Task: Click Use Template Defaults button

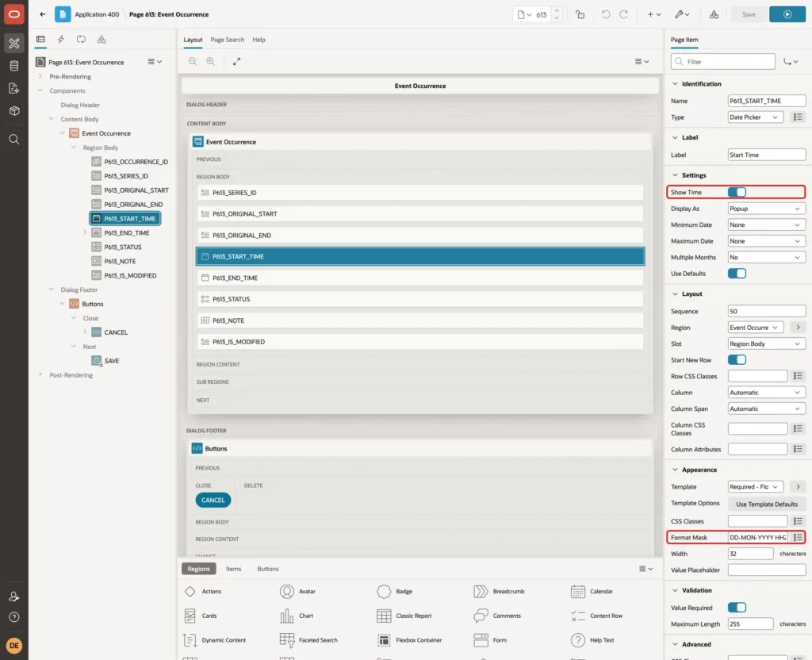Action: [767, 504]
